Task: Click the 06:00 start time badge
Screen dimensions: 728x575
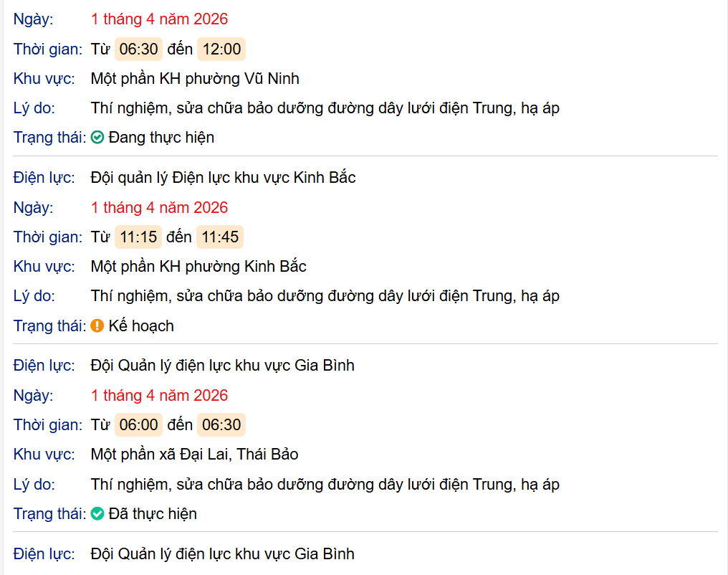Action: 138,425
